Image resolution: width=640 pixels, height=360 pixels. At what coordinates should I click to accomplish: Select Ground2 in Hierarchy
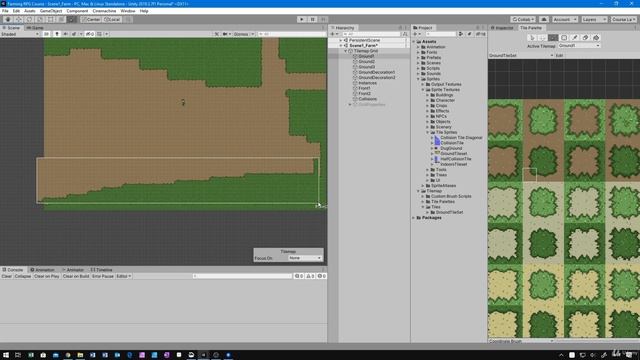pos(367,62)
